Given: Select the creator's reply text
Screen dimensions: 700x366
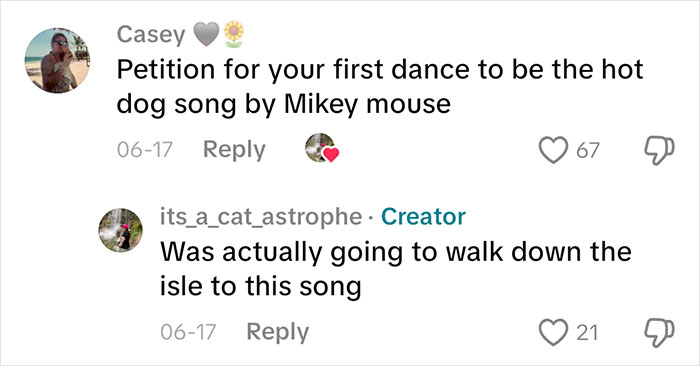Looking at the screenshot, I should (x=396, y=269).
